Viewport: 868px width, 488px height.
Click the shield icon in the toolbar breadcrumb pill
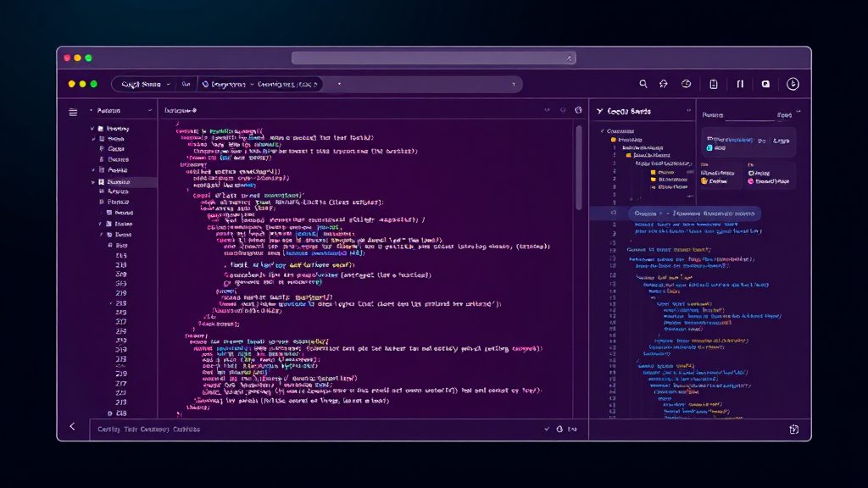(x=205, y=84)
